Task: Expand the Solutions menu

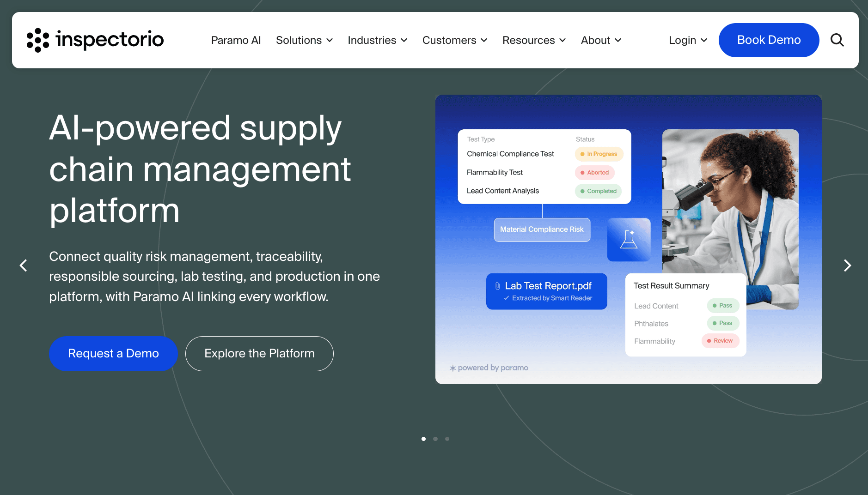Action: (305, 40)
